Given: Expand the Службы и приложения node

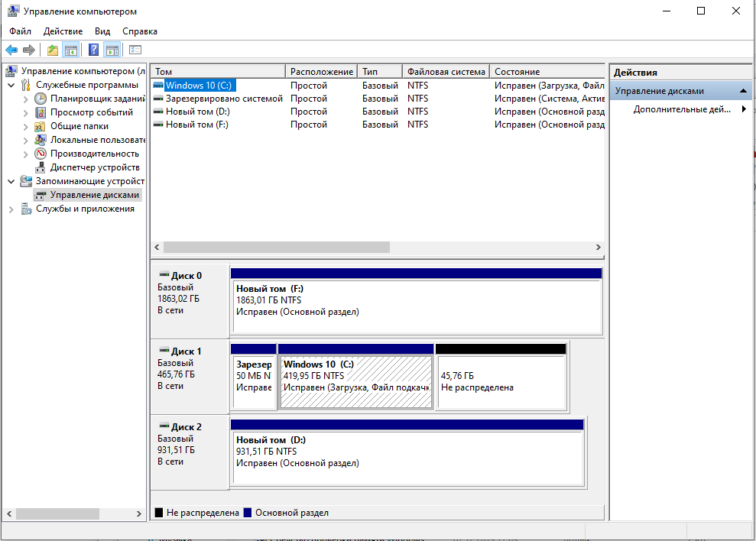Looking at the screenshot, I should 11,209.
